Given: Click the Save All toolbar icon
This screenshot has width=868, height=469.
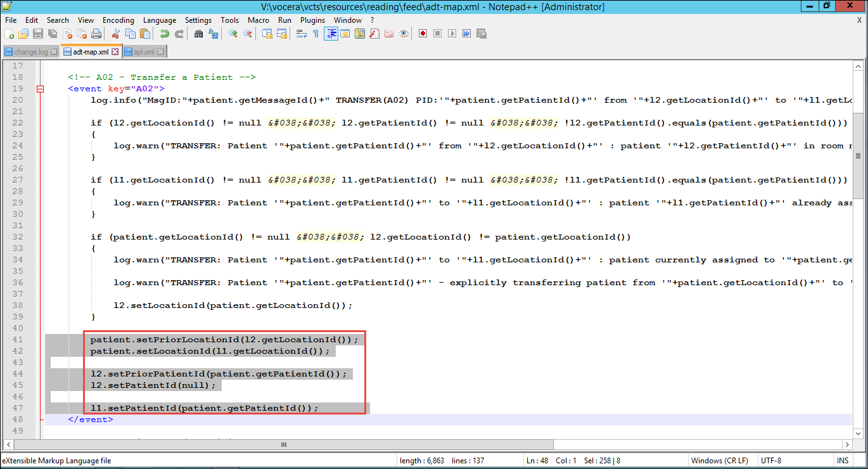Looking at the screenshot, I should (53, 34).
